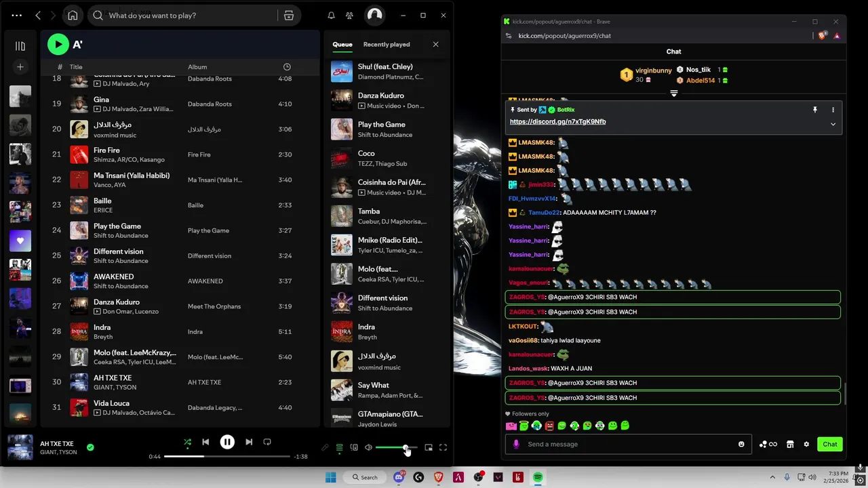Toggle repeat mode

tap(267, 442)
